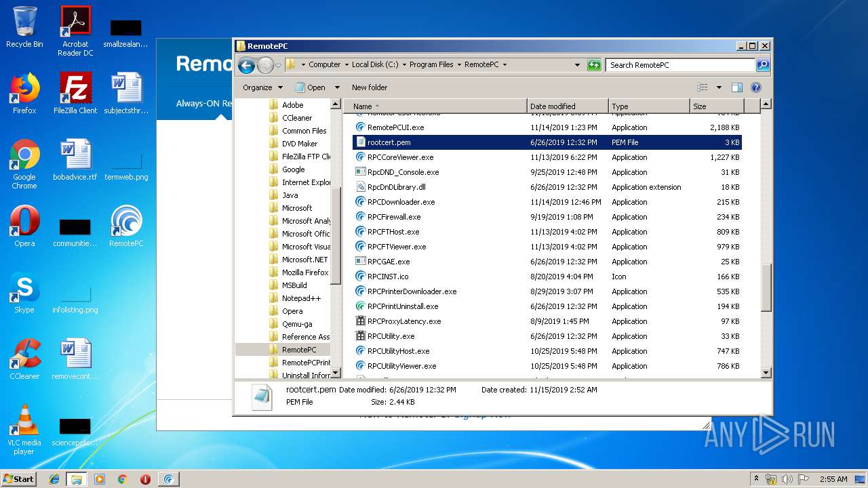Click the Computer breadcrumb segment
The image size is (868, 488).
(325, 65)
